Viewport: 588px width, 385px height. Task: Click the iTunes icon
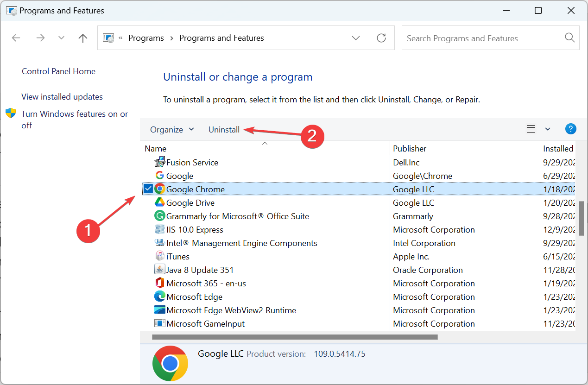(x=159, y=256)
